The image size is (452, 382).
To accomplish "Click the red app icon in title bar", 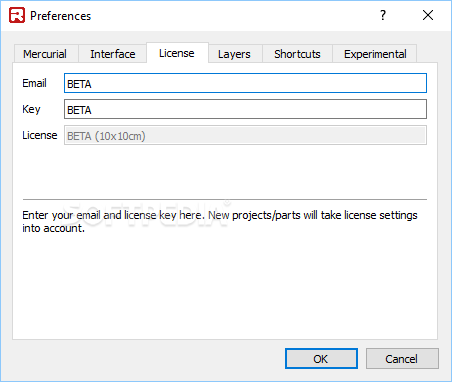I will click(17, 15).
